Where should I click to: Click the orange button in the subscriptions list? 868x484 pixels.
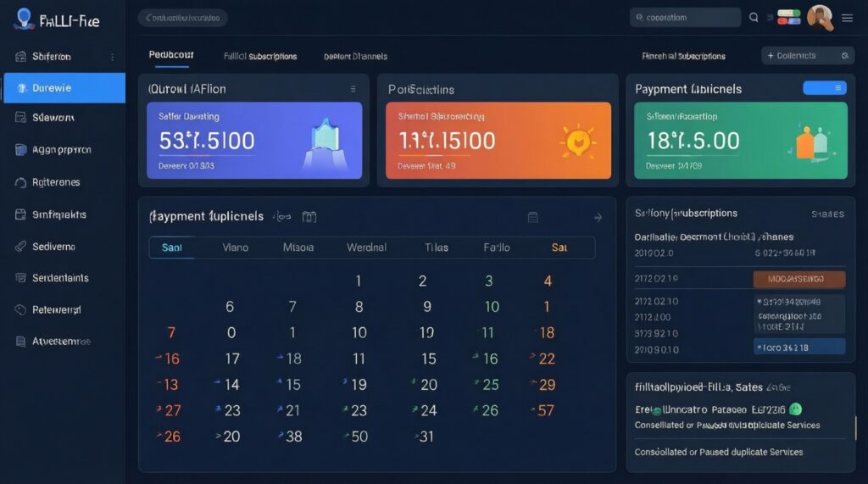[799, 279]
